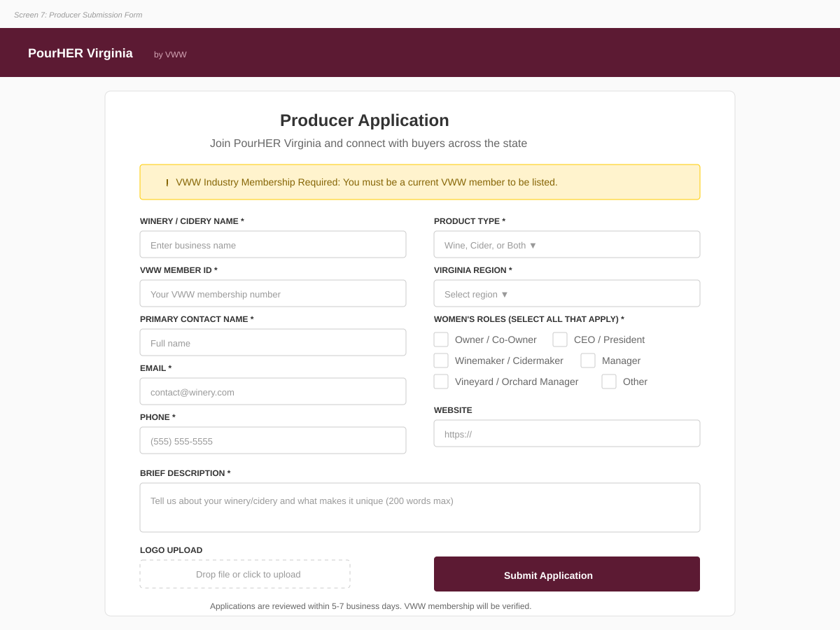The height and width of the screenshot is (630, 840).
Task: Click into the Email field
Action: tap(273, 391)
